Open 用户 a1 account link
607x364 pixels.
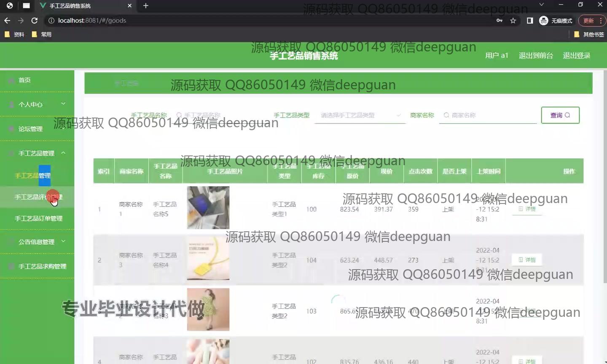tap(497, 56)
